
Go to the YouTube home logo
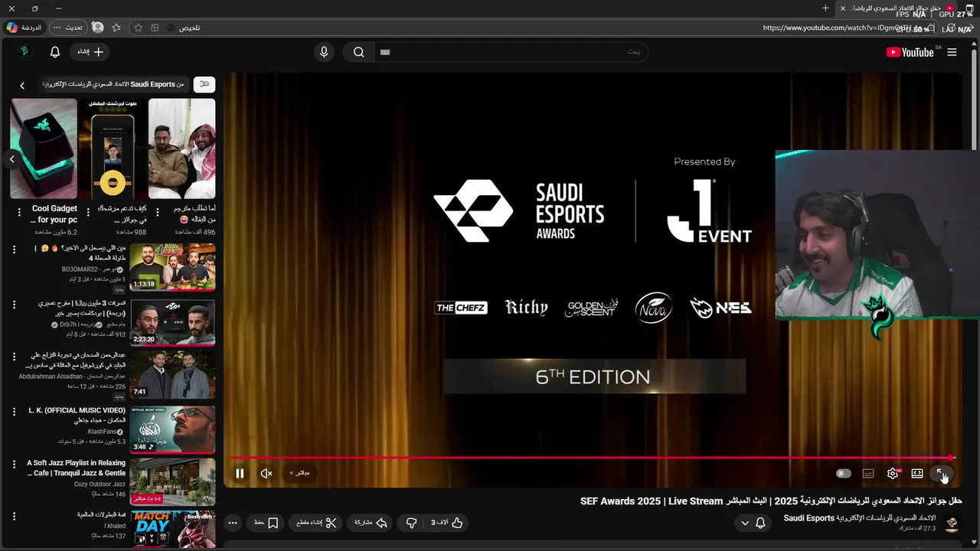tap(910, 52)
